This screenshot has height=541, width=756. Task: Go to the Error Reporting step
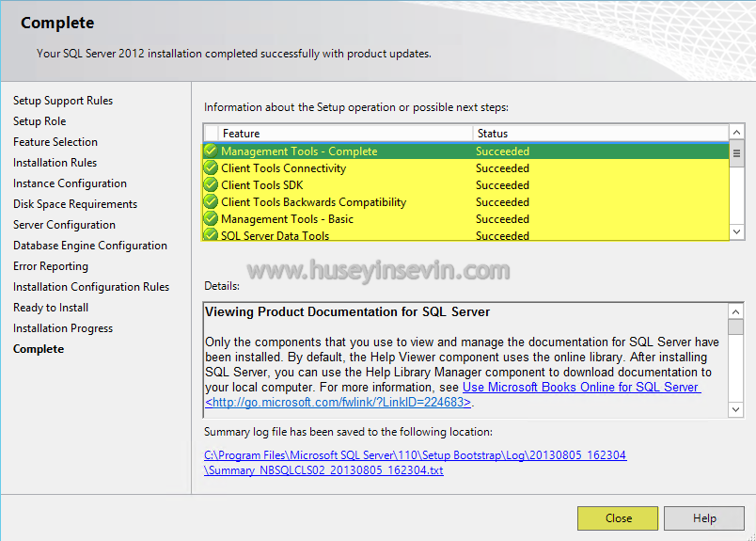[x=51, y=266]
